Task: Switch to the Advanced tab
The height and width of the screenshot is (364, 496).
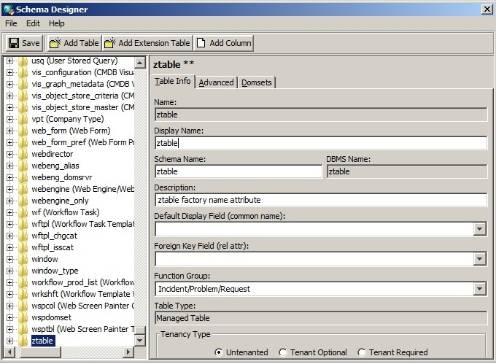Action: pos(216,82)
